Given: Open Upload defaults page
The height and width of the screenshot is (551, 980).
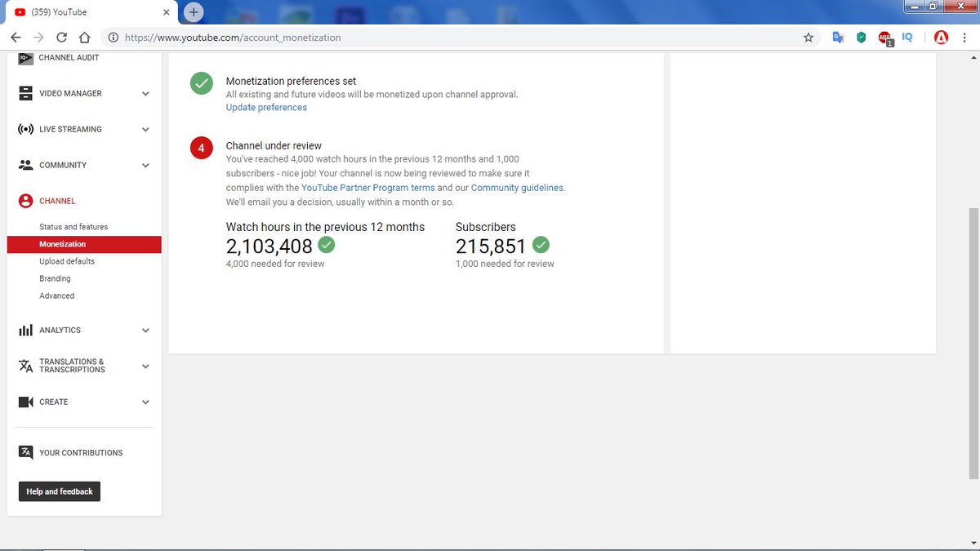Looking at the screenshot, I should tap(67, 261).
